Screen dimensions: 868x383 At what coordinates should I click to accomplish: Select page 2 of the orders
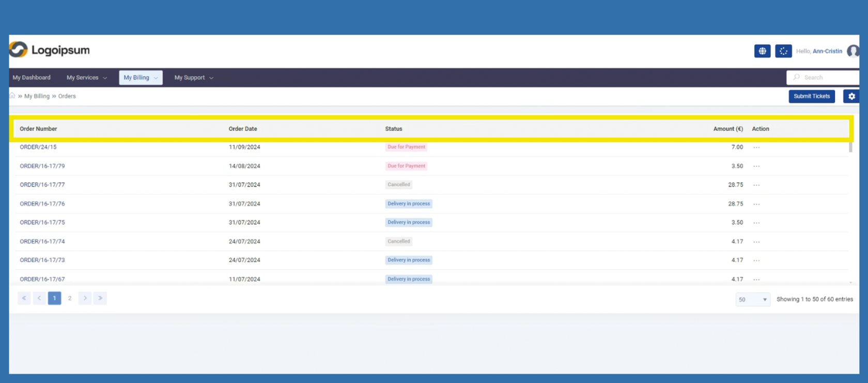(70, 298)
